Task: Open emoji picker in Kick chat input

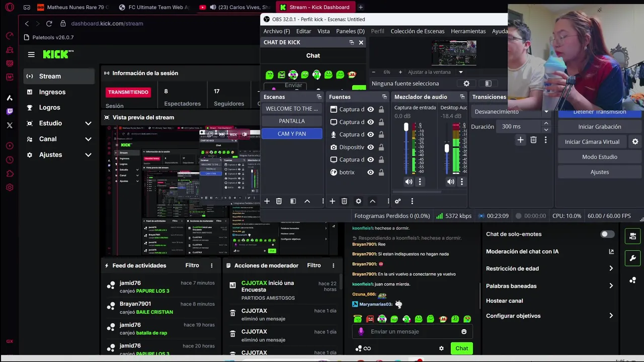Action: tap(464, 331)
